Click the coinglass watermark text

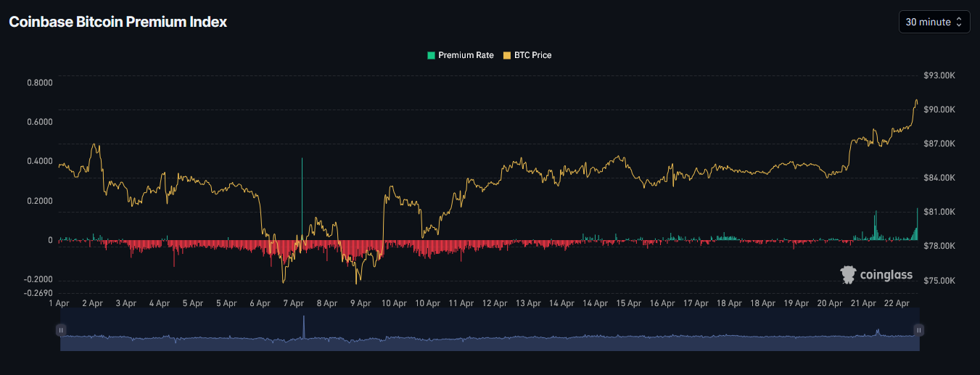pyautogui.click(x=886, y=275)
